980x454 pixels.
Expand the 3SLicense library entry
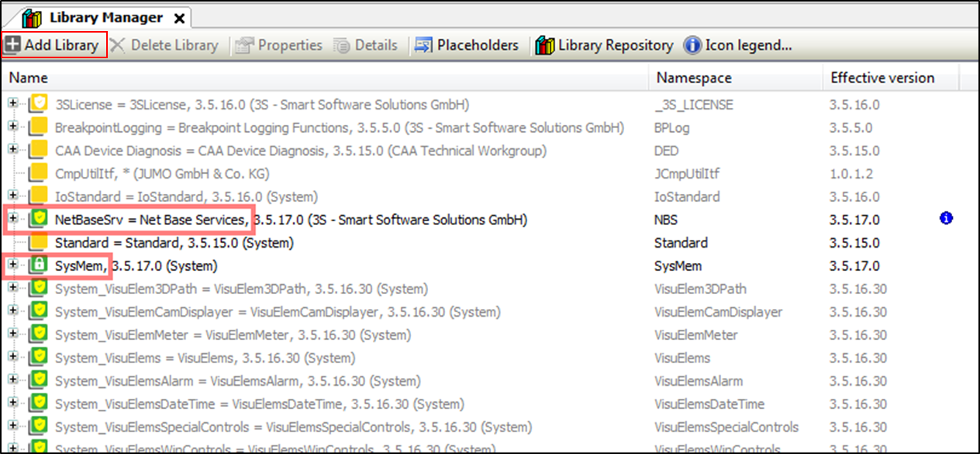(x=13, y=104)
